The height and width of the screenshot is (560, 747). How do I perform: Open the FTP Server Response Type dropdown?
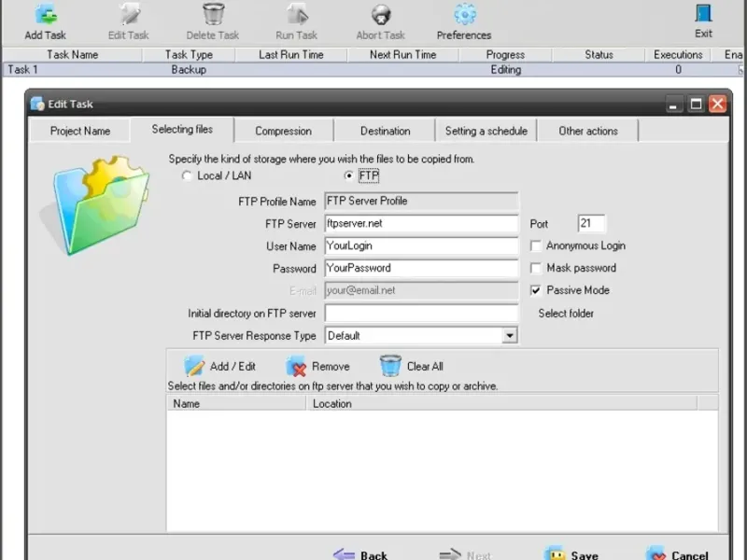point(509,336)
